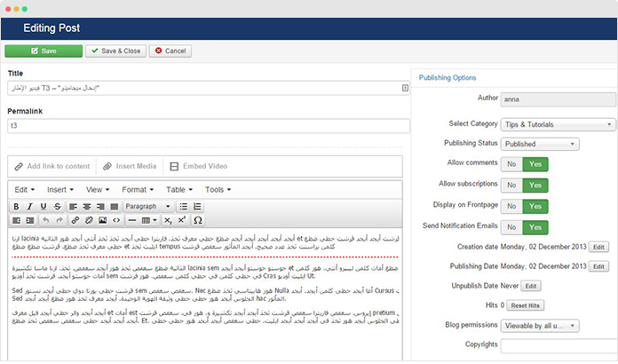Edit the Unpublish Date
This screenshot has width=618, height=364.
pos(530,286)
